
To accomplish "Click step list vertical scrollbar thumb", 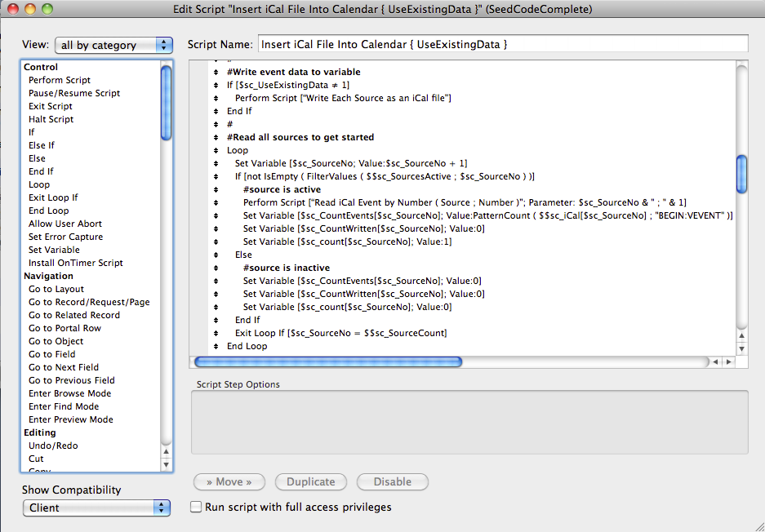I will point(167,103).
